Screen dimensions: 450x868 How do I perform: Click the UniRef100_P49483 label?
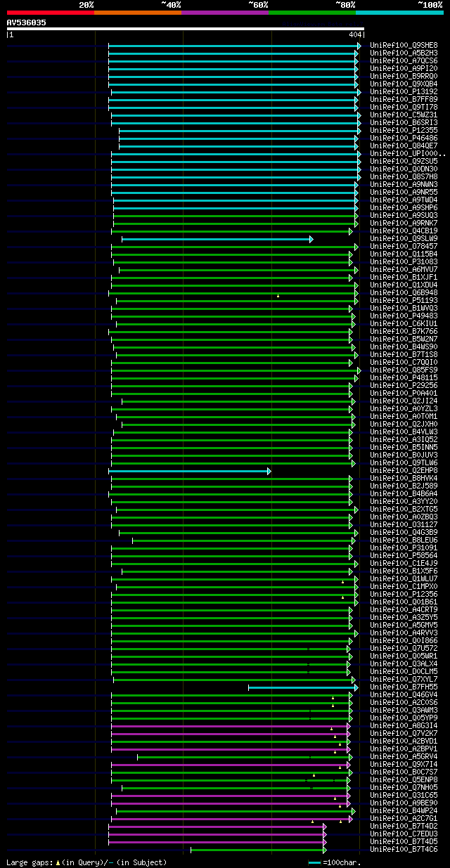(404, 316)
